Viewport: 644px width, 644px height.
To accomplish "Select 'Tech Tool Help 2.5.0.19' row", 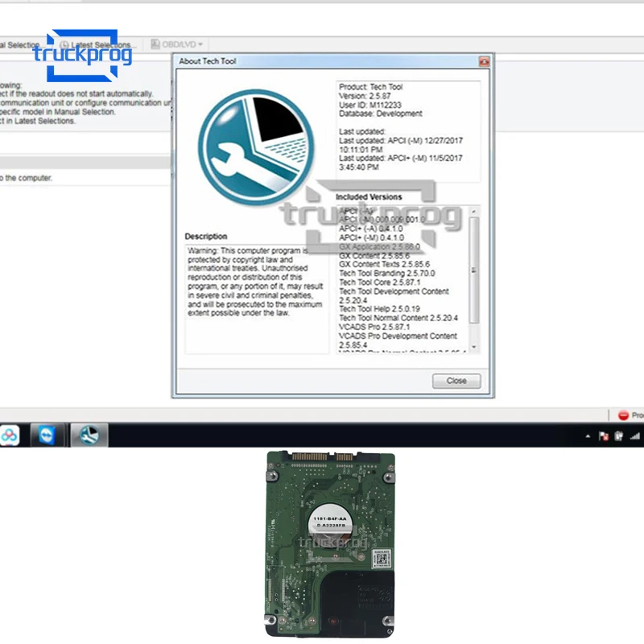I will (x=379, y=309).
